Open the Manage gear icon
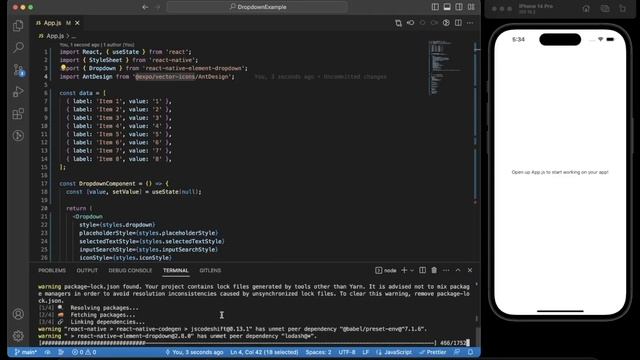The image size is (640, 360). tap(18, 336)
